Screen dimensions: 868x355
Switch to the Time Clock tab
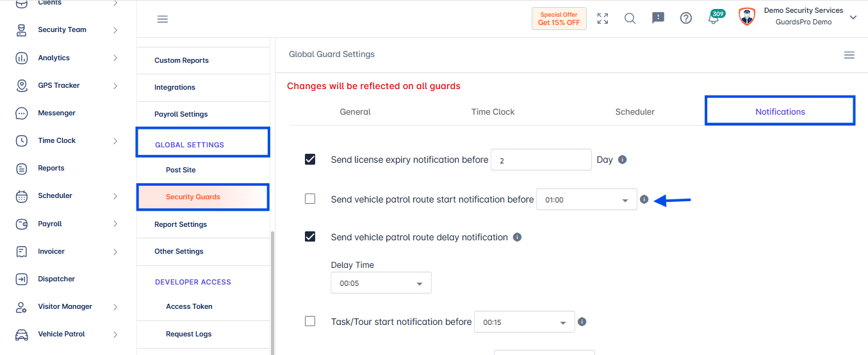tap(493, 111)
